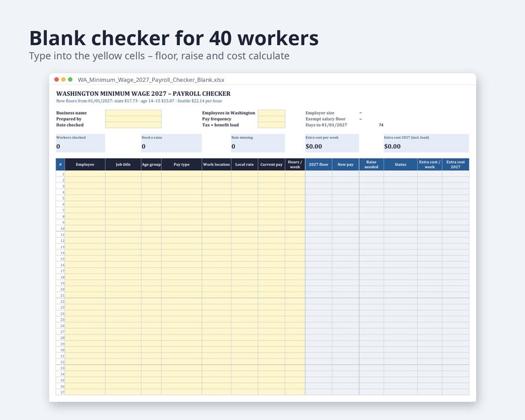The image size is (525, 420).
Task: Click the Raise needed column header
Action: coord(372,165)
